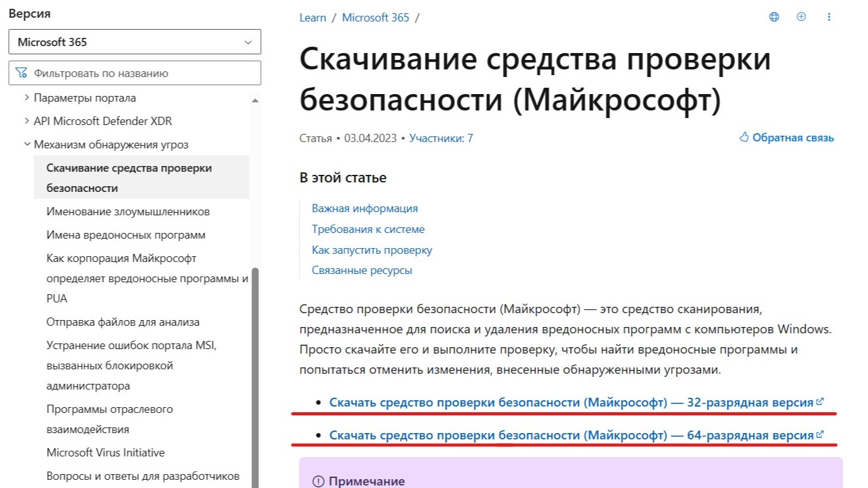Viewport: 868px width, 488px height.
Task: Click external link icon after 32-разрядная версия
Action: [x=820, y=402]
